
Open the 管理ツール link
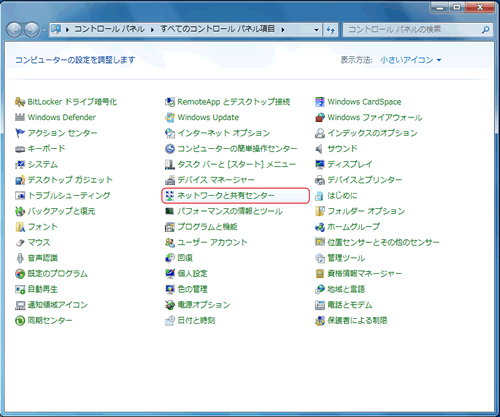pos(346,258)
